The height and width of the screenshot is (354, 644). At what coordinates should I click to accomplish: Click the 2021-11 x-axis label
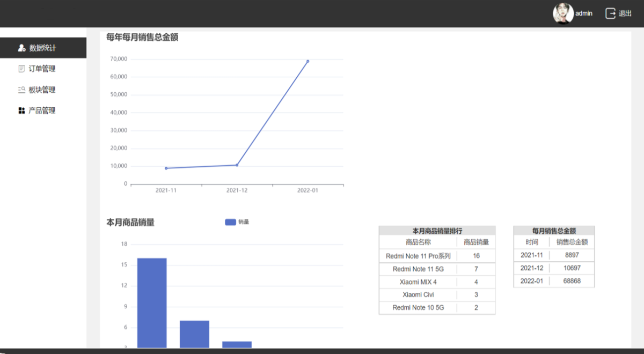pyautogui.click(x=166, y=190)
